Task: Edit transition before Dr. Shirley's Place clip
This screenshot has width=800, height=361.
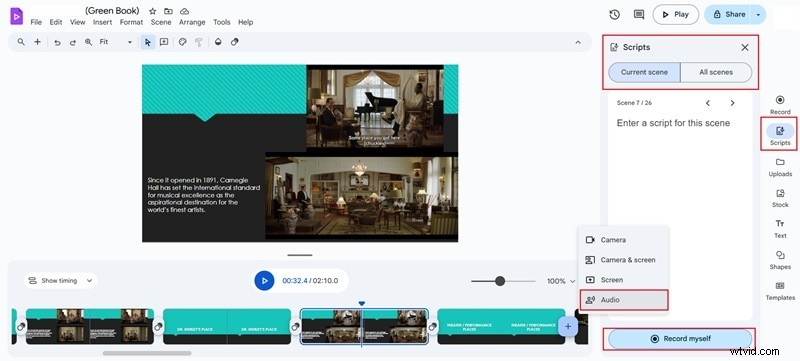Action: 158,326
